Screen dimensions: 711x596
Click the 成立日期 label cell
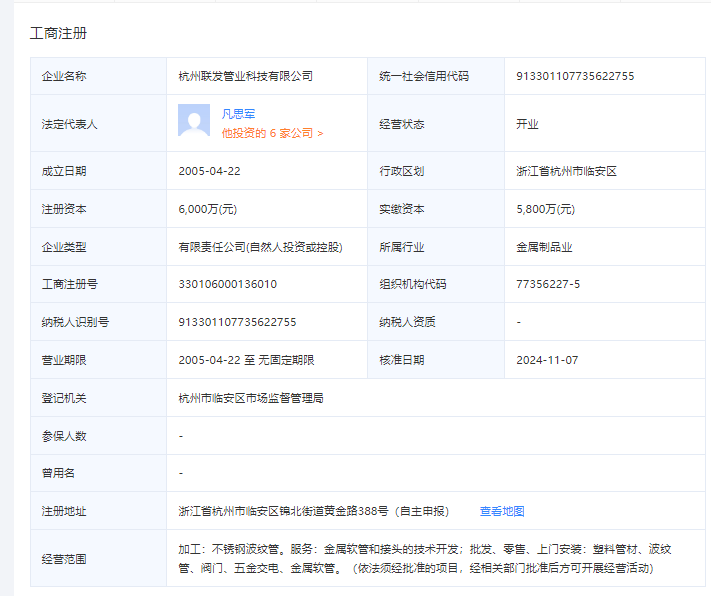coord(98,171)
